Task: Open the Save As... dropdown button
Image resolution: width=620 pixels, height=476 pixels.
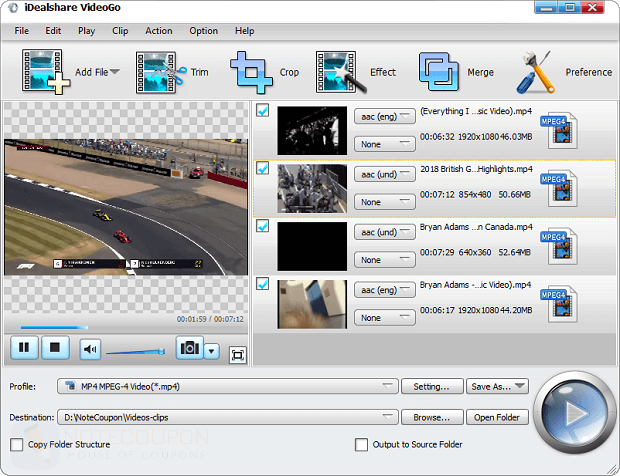Action: pos(497,386)
